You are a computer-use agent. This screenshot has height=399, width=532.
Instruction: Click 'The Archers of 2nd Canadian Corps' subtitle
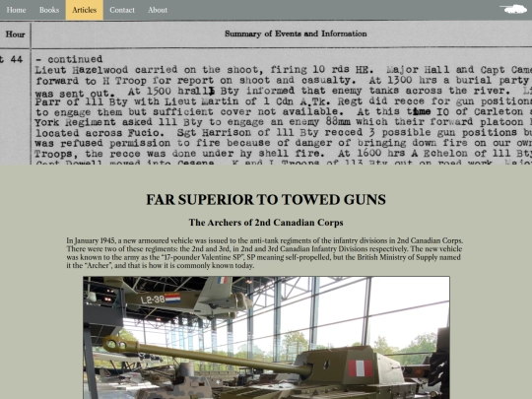pyautogui.click(x=266, y=223)
